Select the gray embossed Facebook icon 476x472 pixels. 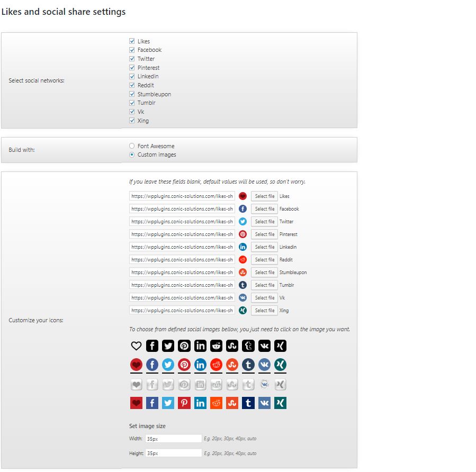pyautogui.click(x=152, y=385)
